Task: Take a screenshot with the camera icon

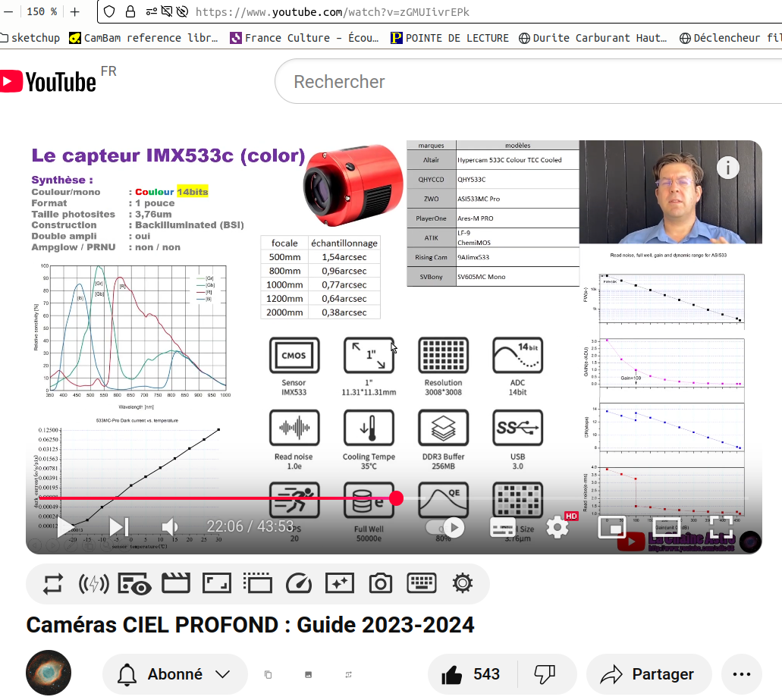Action: tap(381, 584)
